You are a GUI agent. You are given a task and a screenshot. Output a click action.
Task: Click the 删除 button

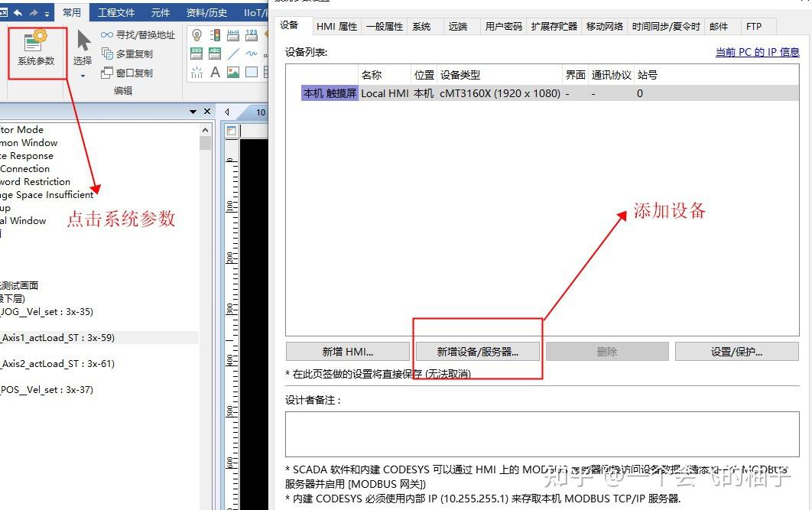pyautogui.click(x=607, y=352)
